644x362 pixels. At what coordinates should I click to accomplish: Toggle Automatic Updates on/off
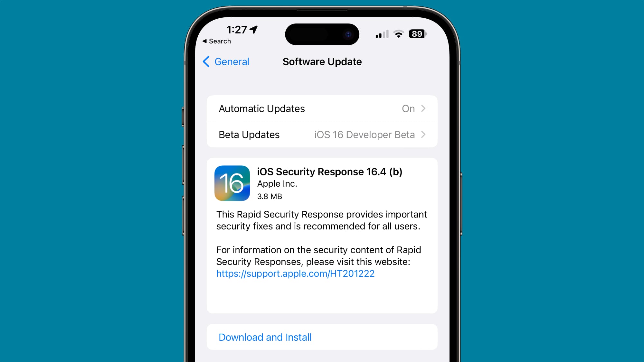coord(322,108)
